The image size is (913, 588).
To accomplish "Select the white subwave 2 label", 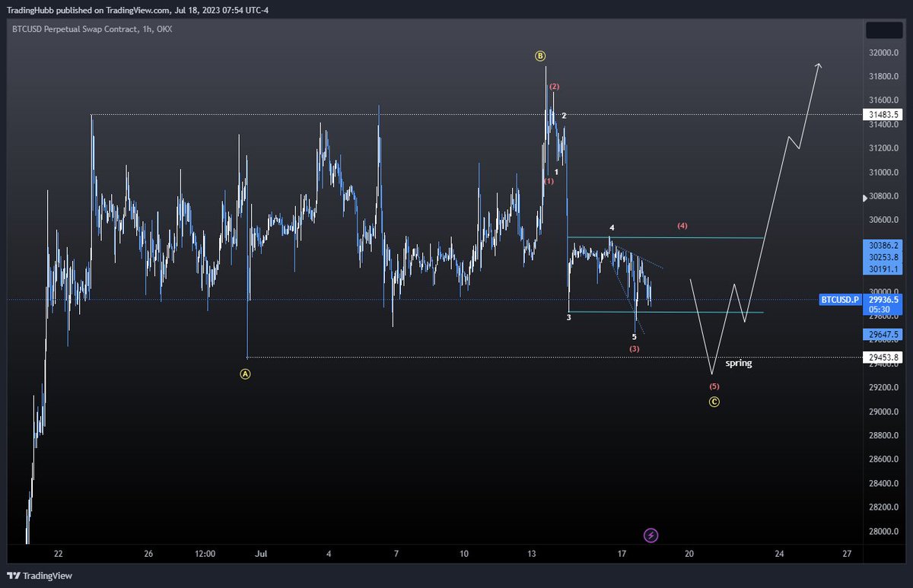I will tap(564, 116).
